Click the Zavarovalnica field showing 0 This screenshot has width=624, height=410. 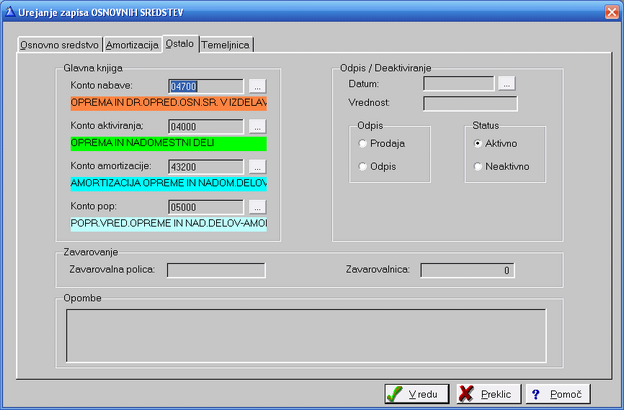pyautogui.click(x=467, y=270)
